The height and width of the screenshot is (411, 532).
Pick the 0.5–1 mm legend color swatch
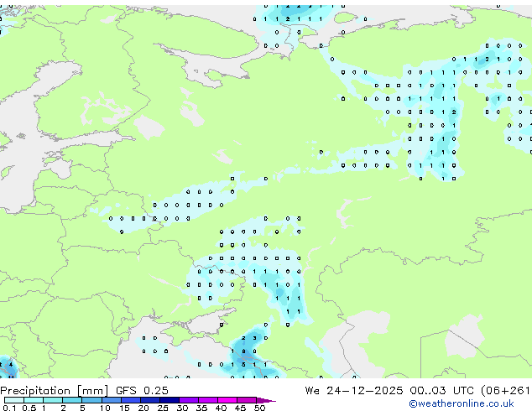pyautogui.click(x=34, y=400)
